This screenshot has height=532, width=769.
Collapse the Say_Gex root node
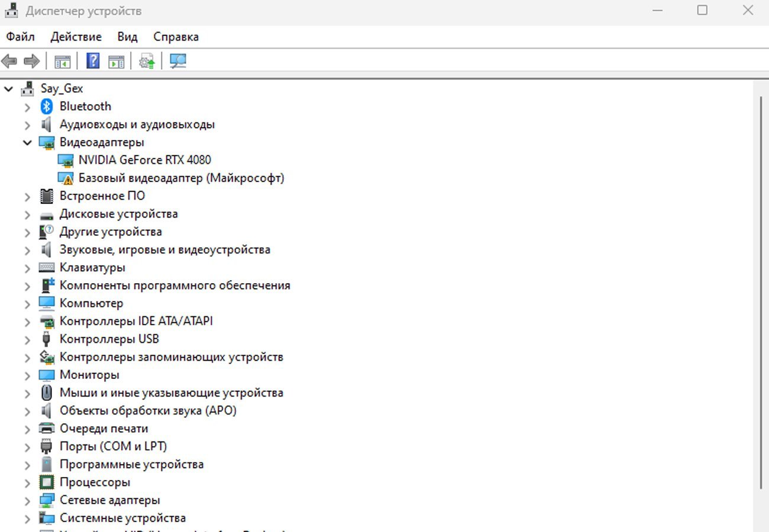(8, 89)
